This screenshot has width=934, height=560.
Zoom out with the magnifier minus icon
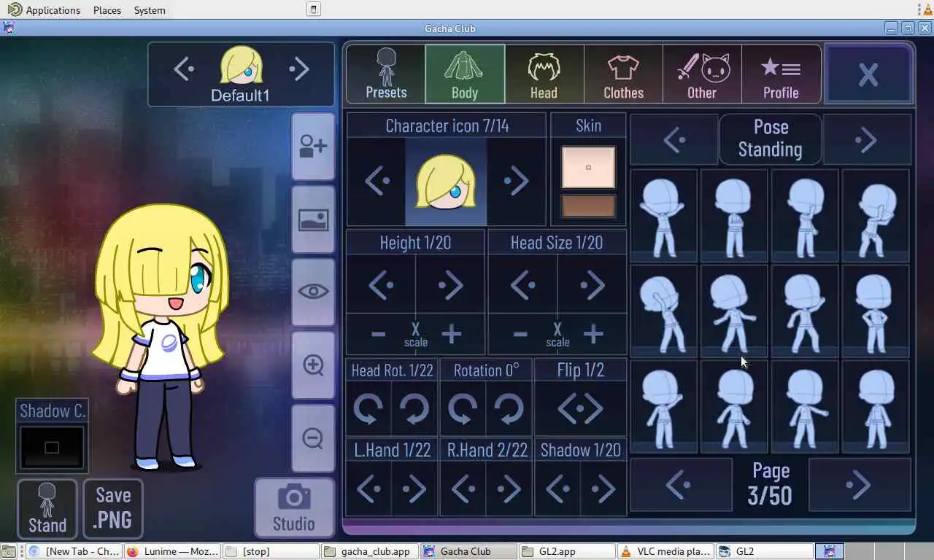click(x=313, y=437)
